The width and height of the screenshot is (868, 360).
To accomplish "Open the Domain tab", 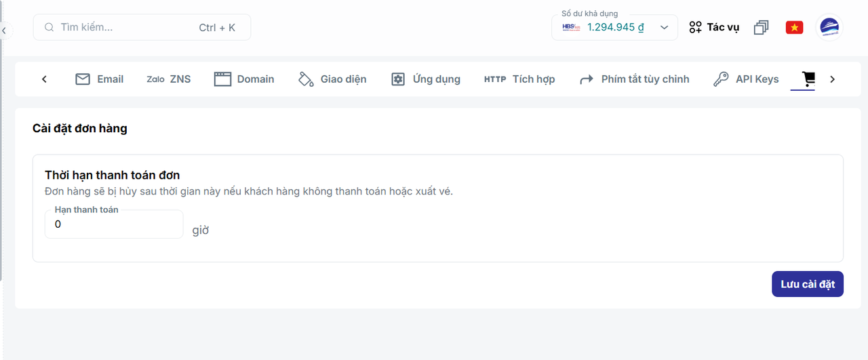I will coord(244,79).
